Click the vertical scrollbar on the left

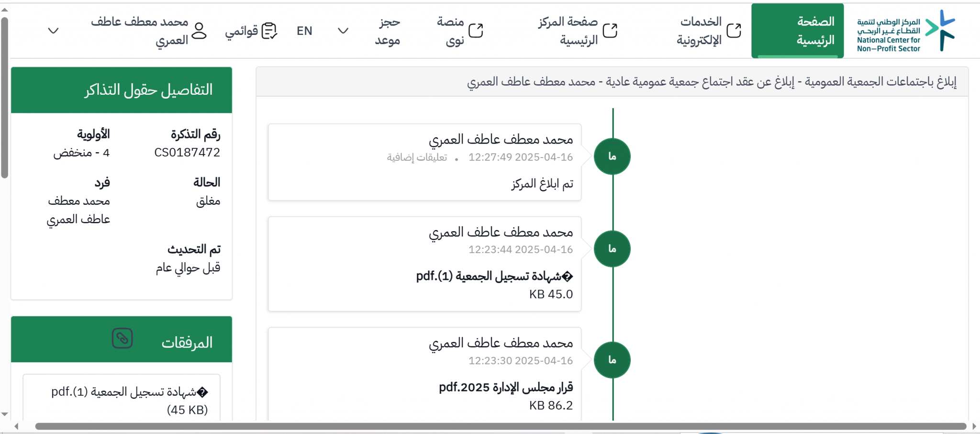(4, 98)
